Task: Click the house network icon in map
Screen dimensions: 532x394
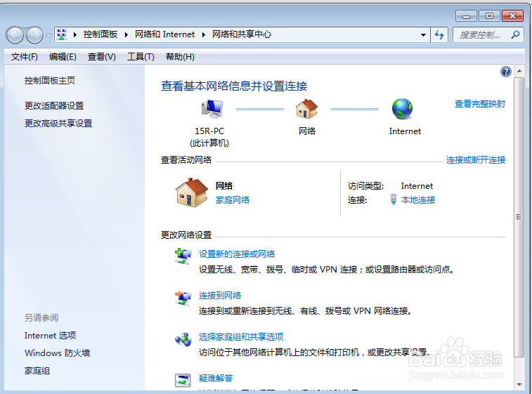Action: [306, 109]
